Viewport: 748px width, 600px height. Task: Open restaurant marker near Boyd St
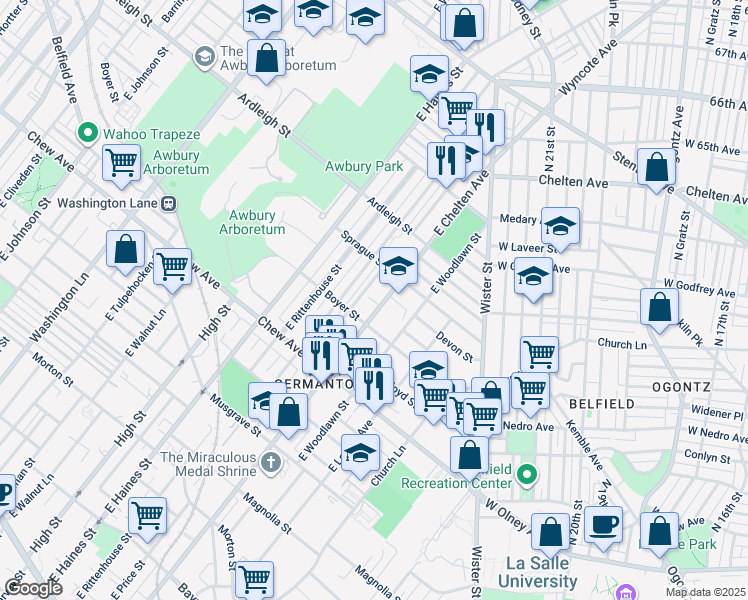click(374, 385)
